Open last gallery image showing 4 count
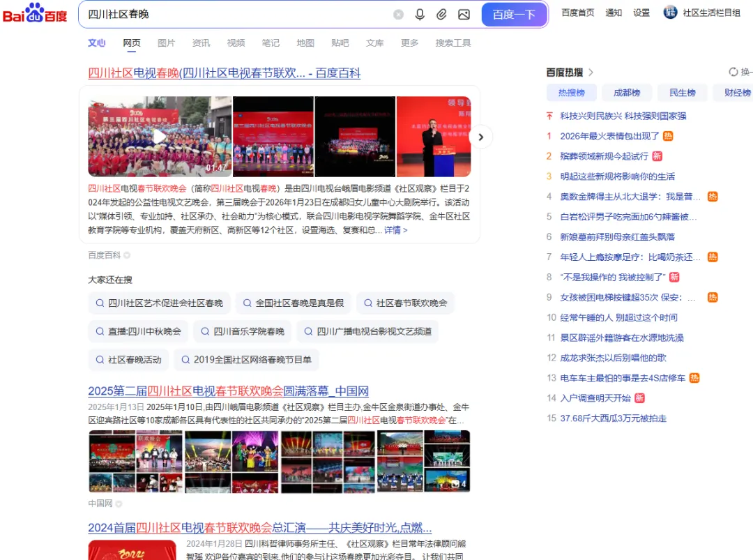This screenshot has height=560, width=753. 423,462
